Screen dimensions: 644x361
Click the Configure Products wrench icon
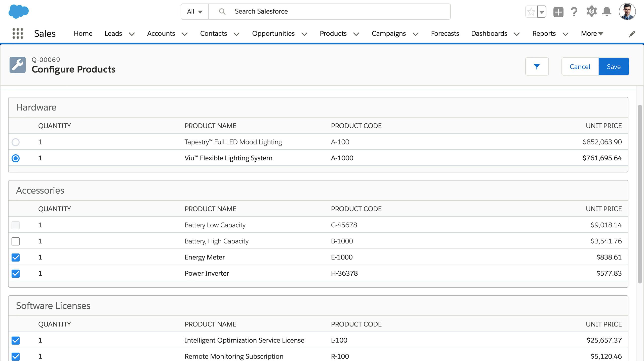(18, 65)
